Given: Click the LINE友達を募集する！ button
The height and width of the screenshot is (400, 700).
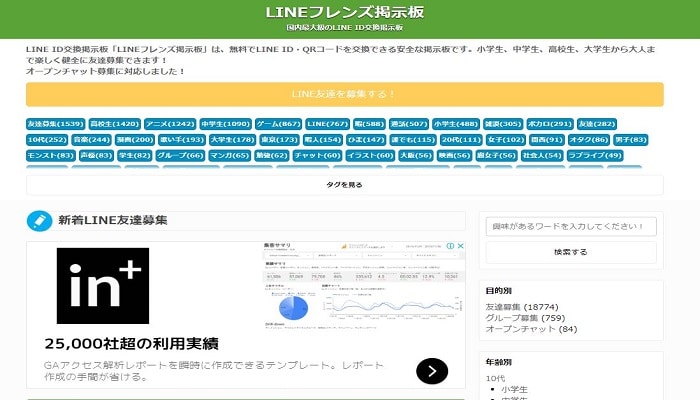Looking at the screenshot, I should pos(345,94).
